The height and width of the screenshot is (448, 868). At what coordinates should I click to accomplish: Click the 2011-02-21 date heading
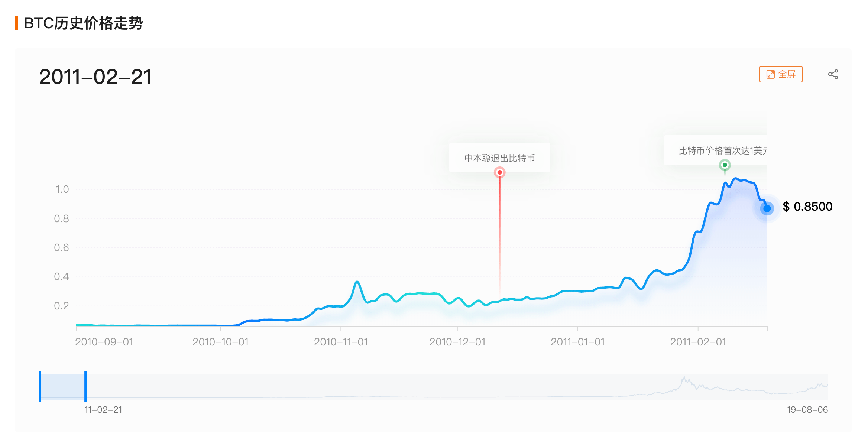click(x=95, y=77)
